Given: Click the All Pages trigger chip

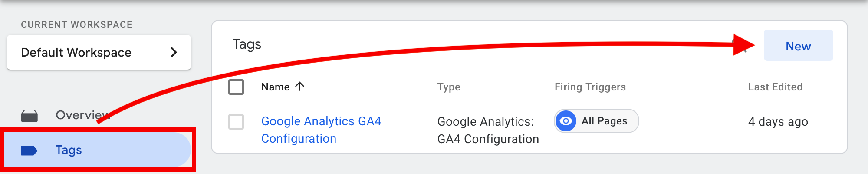Looking at the screenshot, I should (x=596, y=121).
